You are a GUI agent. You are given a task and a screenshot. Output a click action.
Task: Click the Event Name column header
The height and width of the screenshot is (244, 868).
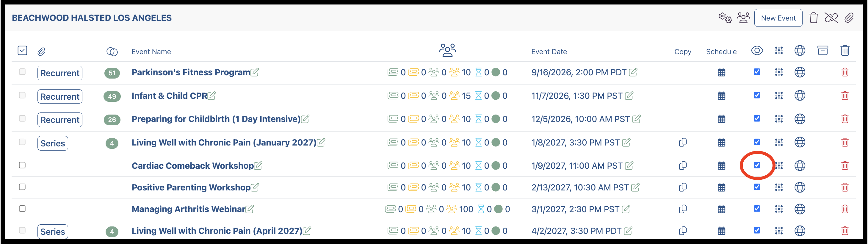pos(151,51)
